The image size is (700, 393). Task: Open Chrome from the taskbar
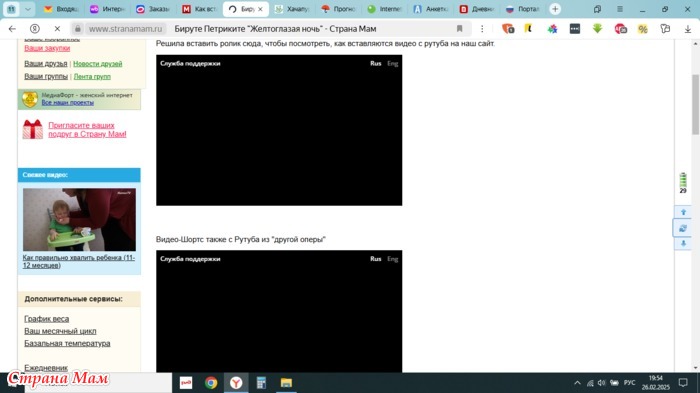(x=211, y=383)
